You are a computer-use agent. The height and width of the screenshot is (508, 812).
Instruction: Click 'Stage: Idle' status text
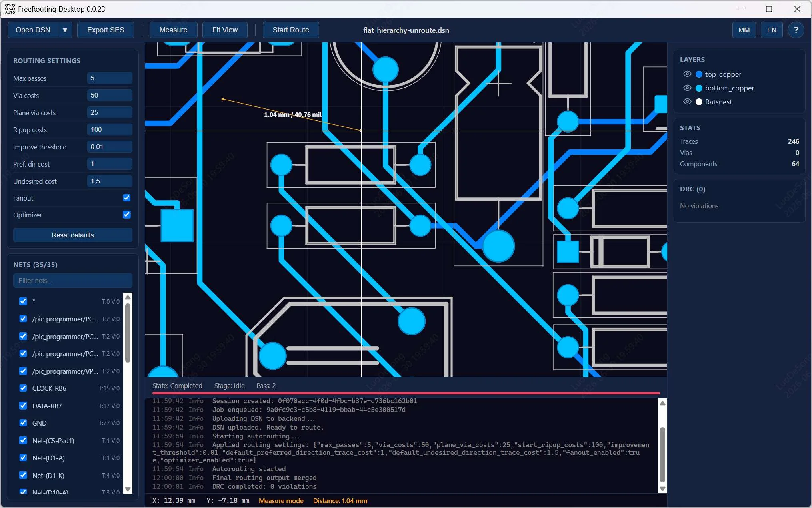click(x=229, y=386)
